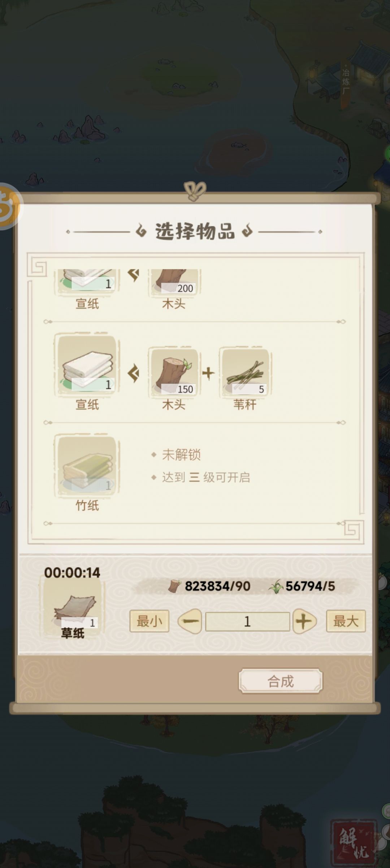Tap the orange round icon at left edge
390x868 pixels.
9,206
